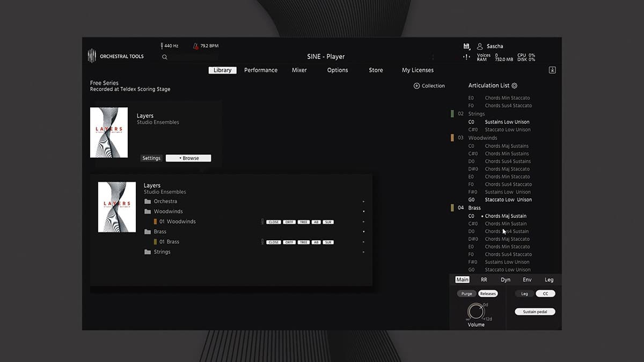Select the Leg tab
This screenshot has width=644, height=362.
coord(549,280)
